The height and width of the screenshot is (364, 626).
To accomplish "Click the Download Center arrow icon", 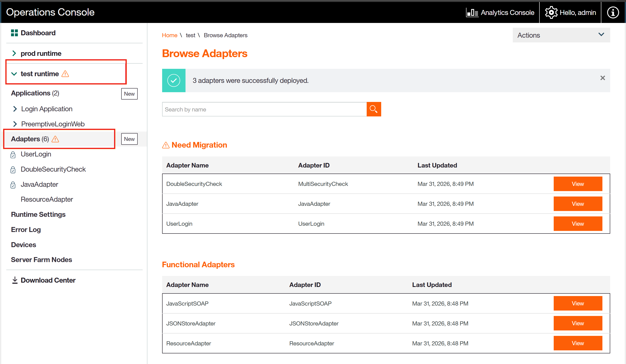I will [x=15, y=280].
